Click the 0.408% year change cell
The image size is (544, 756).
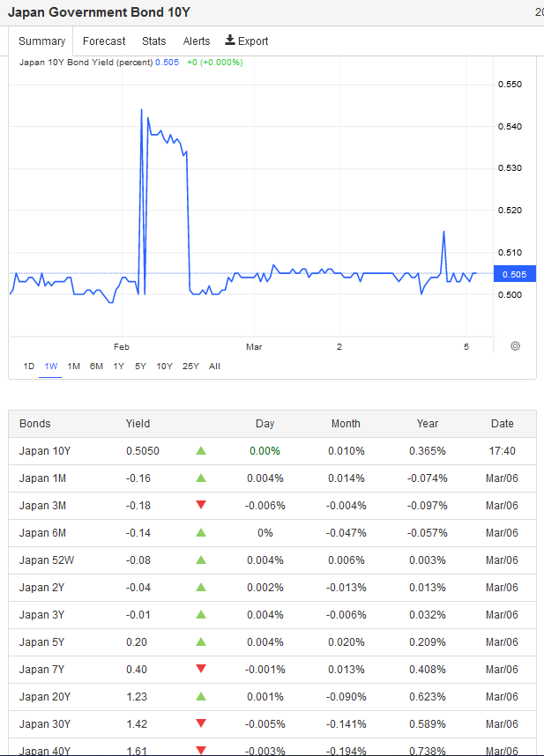[428, 670]
